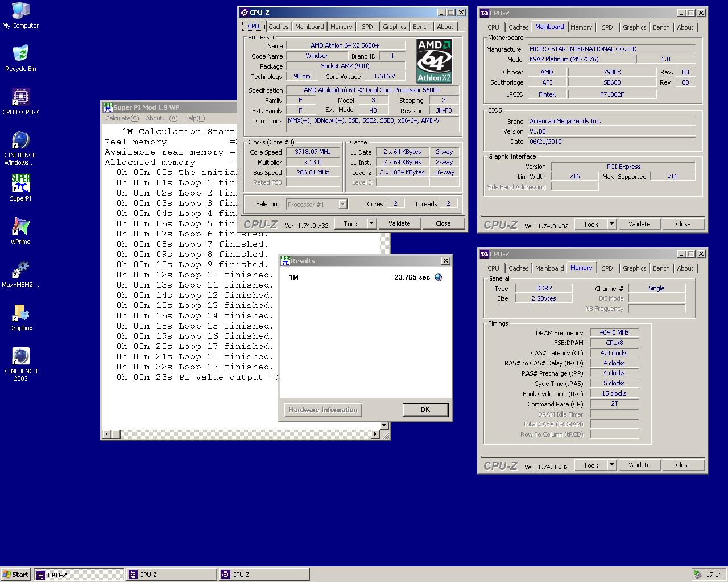Click Tools button in CPU window
This screenshot has width=728, height=582.
pos(351,223)
